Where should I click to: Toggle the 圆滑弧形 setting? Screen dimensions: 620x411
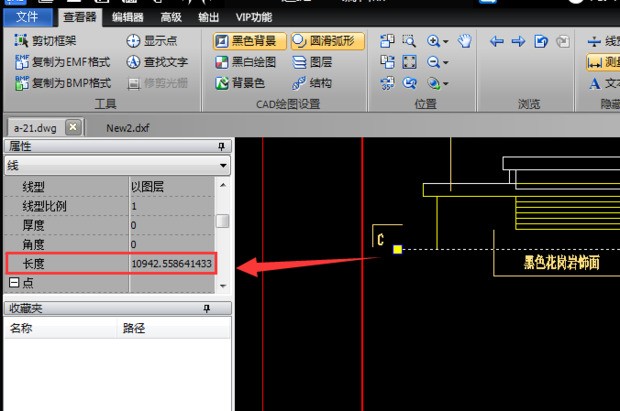[x=328, y=41]
